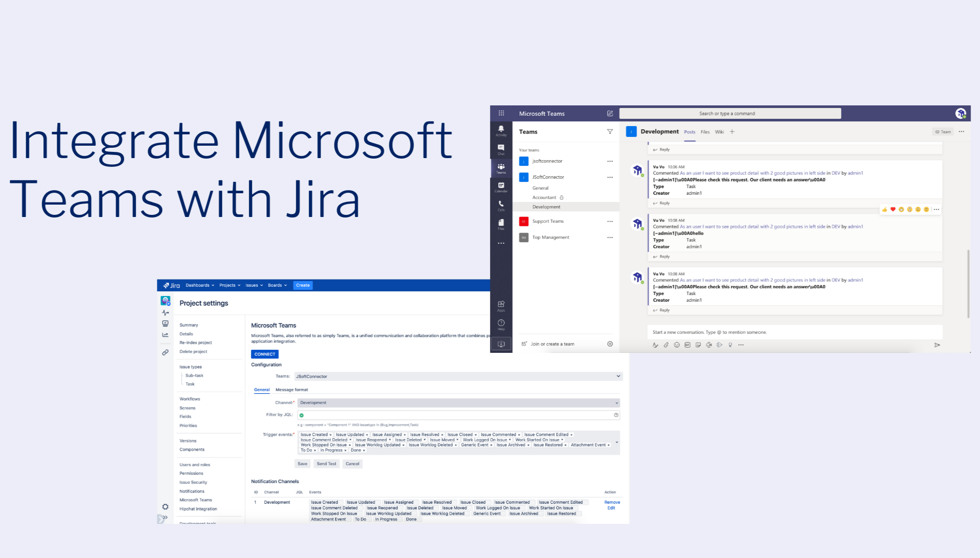Open Chat in the Teams sidebar

(x=501, y=149)
